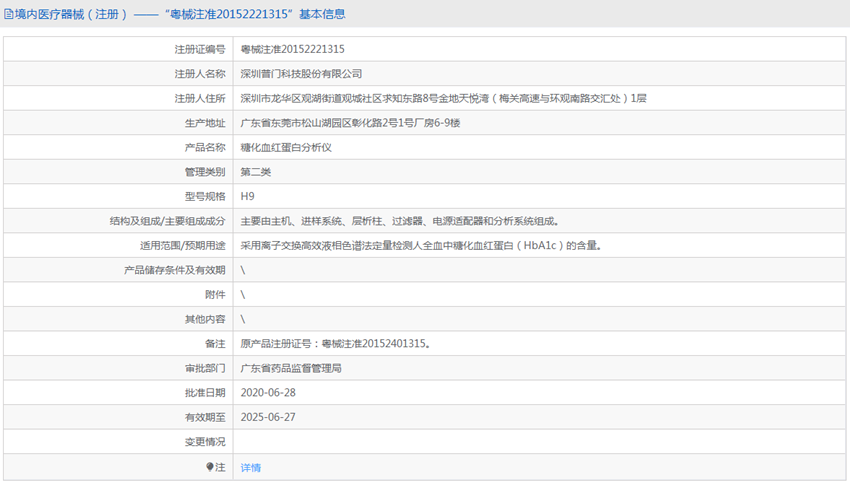
Task: Click the bullet icon beside 注
Action: [x=210, y=467]
